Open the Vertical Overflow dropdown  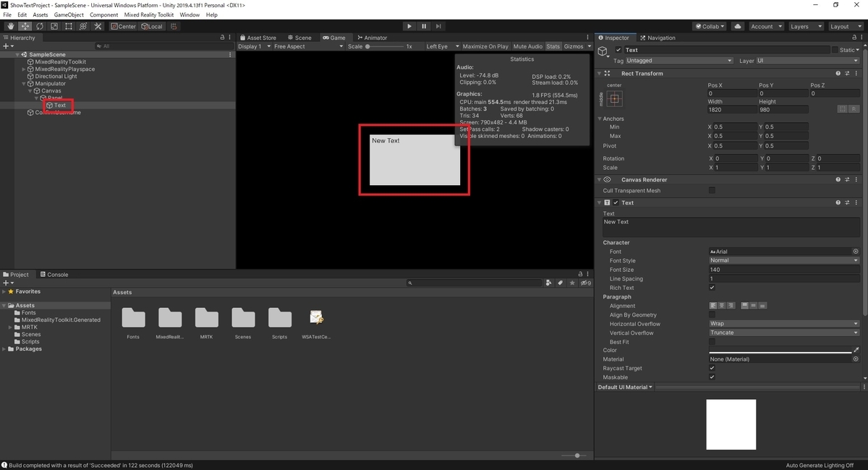point(784,333)
